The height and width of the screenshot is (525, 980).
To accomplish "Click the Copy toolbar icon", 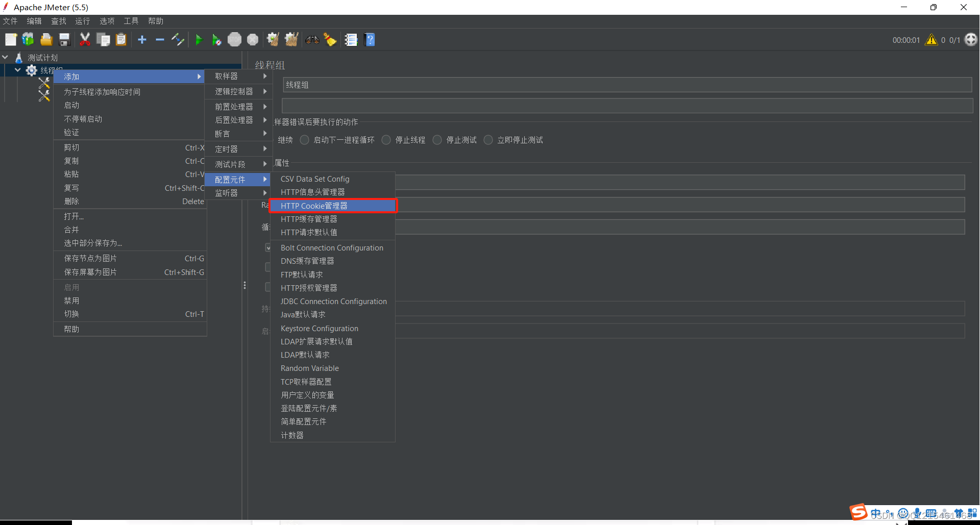I will (x=103, y=40).
